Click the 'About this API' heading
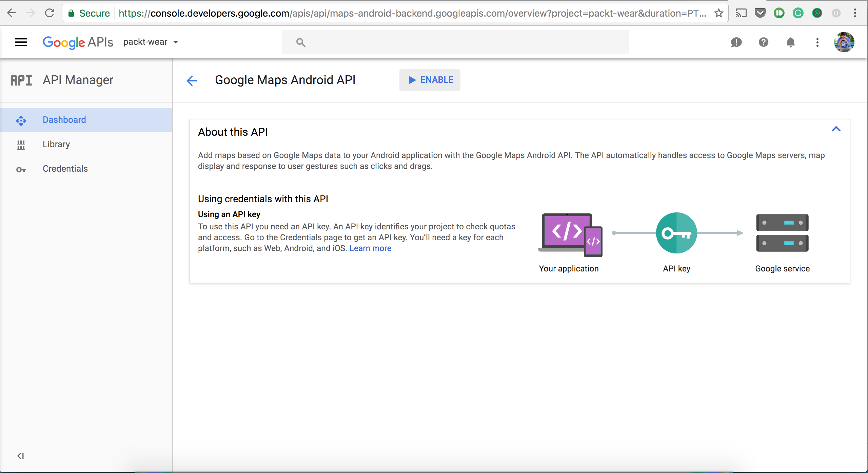Image resolution: width=868 pixels, height=473 pixels. 233,132
